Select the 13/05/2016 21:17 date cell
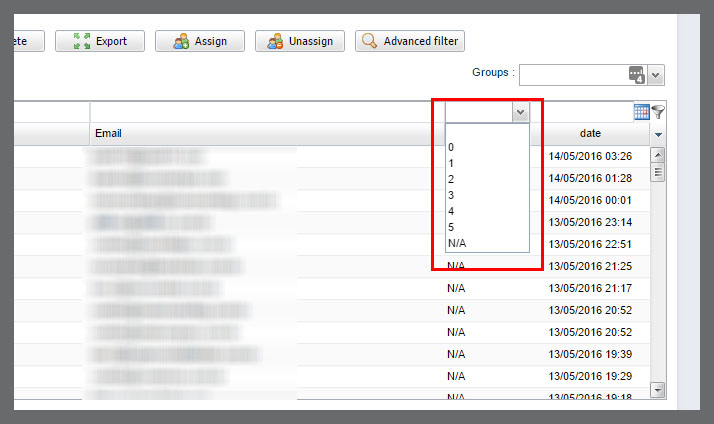Image resolution: width=714 pixels, height=424 pixels. 590,288
